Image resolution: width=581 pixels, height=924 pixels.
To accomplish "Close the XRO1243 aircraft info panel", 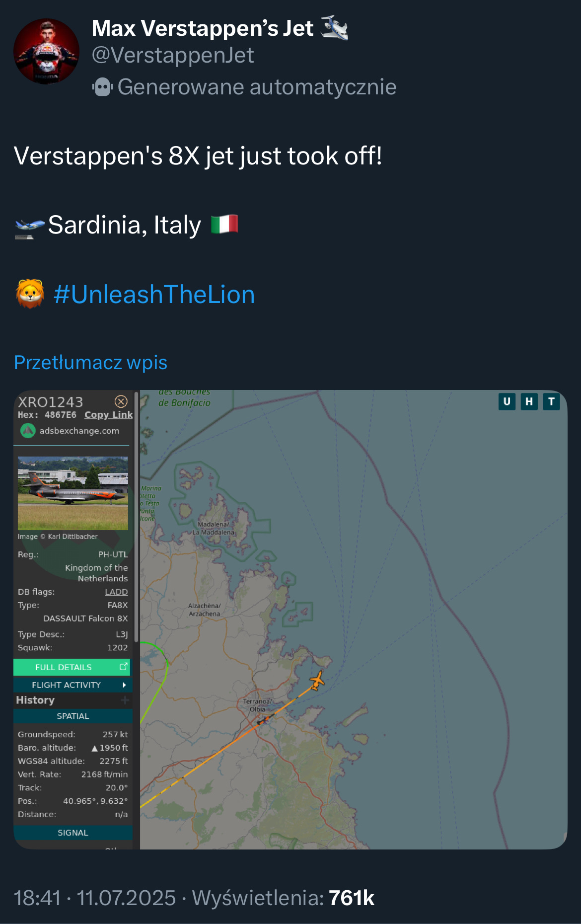I will [x=121, y=401].
